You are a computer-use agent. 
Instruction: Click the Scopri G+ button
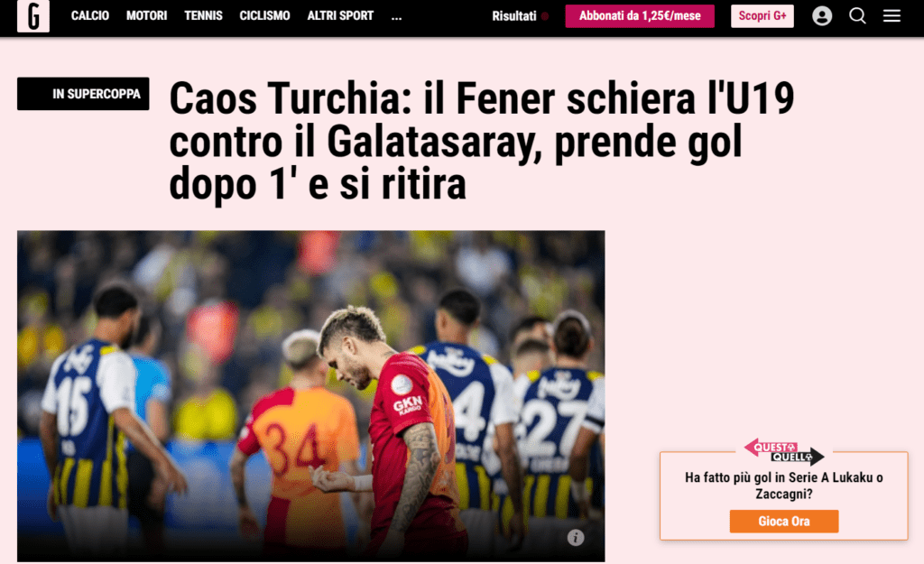[x=762, y=16]
